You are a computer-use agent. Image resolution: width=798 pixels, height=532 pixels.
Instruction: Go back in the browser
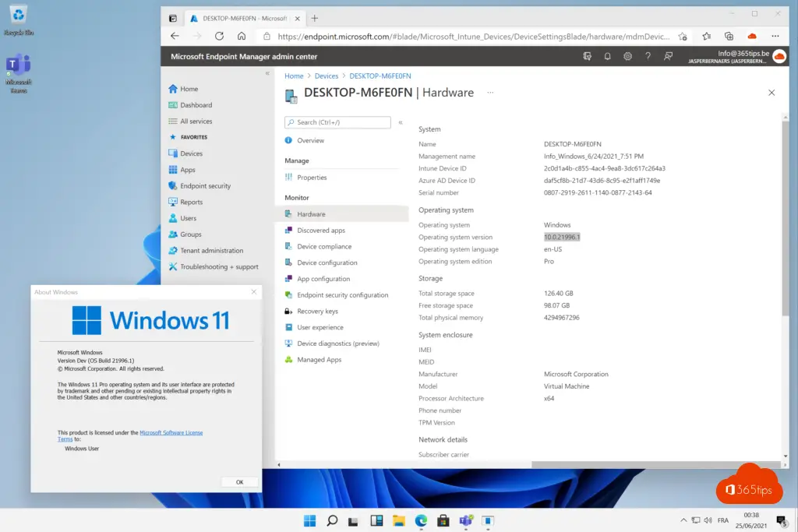175,36
